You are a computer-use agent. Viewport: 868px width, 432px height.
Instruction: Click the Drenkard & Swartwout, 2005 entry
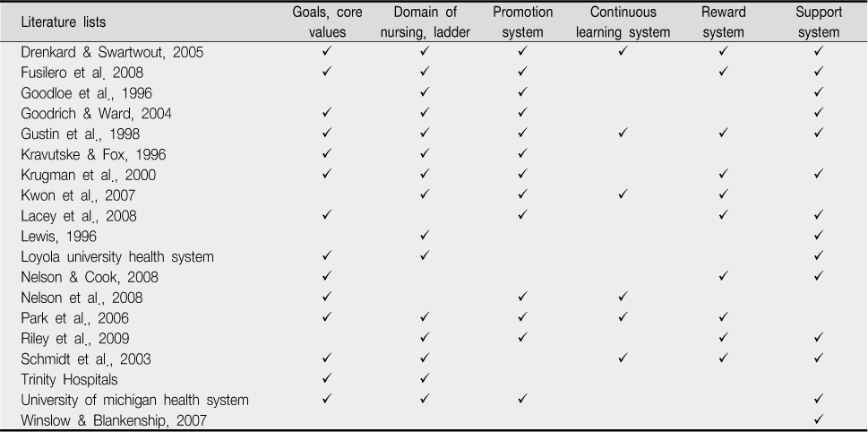(112, 52)
